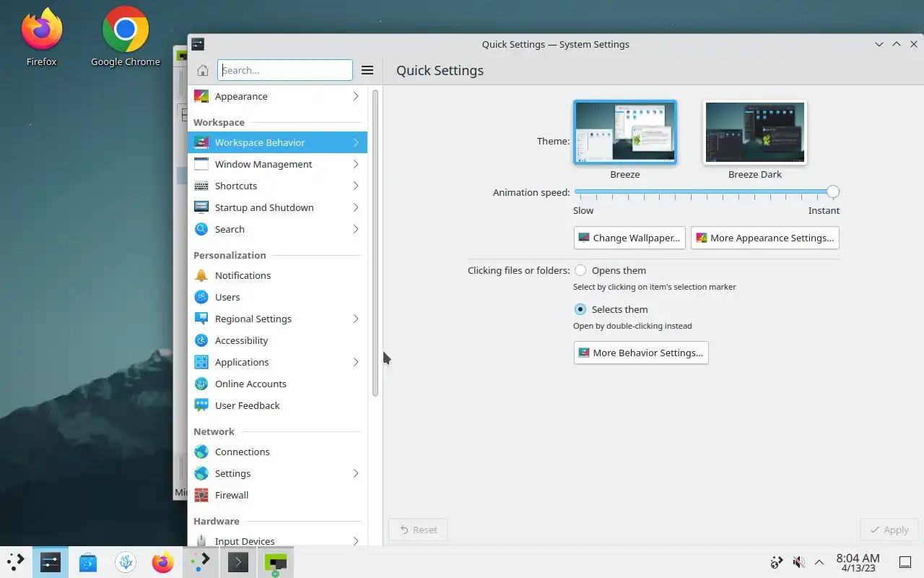Open the User Feedback entry
The image size is (924, 578).
point(277,405)
